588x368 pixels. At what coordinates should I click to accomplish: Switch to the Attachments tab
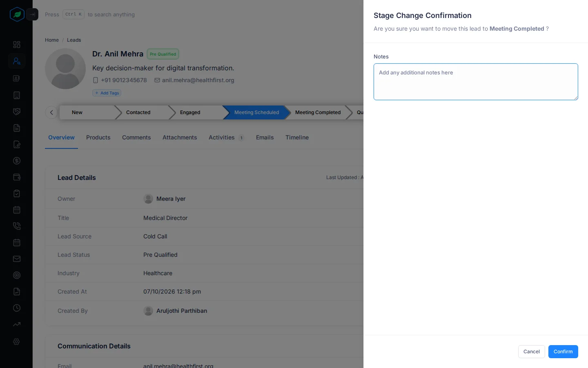point(180,137)
